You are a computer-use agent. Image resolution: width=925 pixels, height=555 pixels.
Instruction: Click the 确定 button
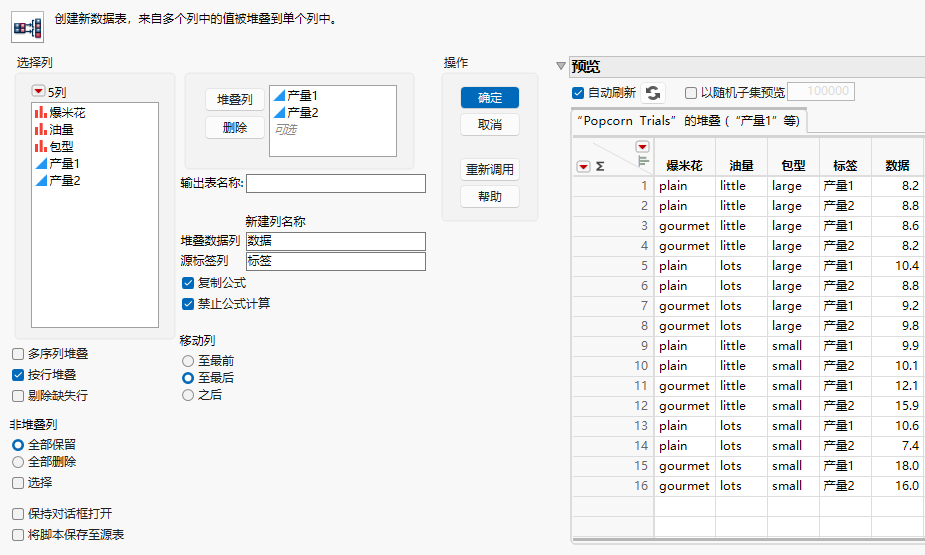[490, 97]
